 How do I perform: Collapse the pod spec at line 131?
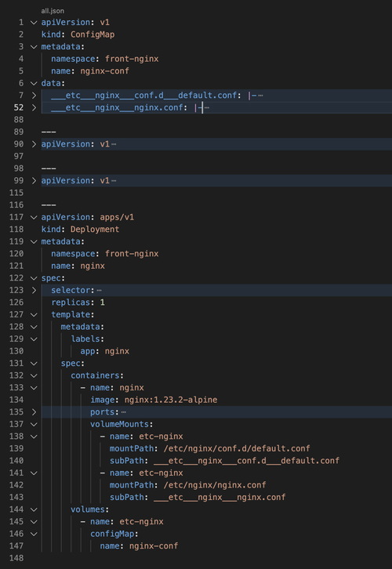click(x=34, y=363)
